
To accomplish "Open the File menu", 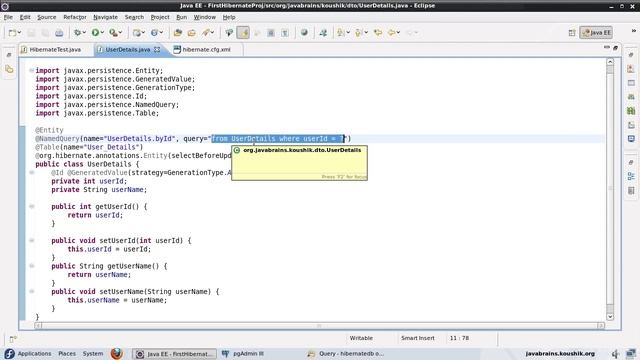I will 8,17.
